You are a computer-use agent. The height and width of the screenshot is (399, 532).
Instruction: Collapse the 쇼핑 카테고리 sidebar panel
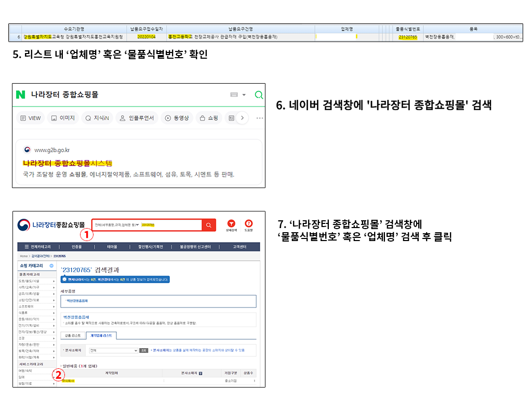(51, 266)
